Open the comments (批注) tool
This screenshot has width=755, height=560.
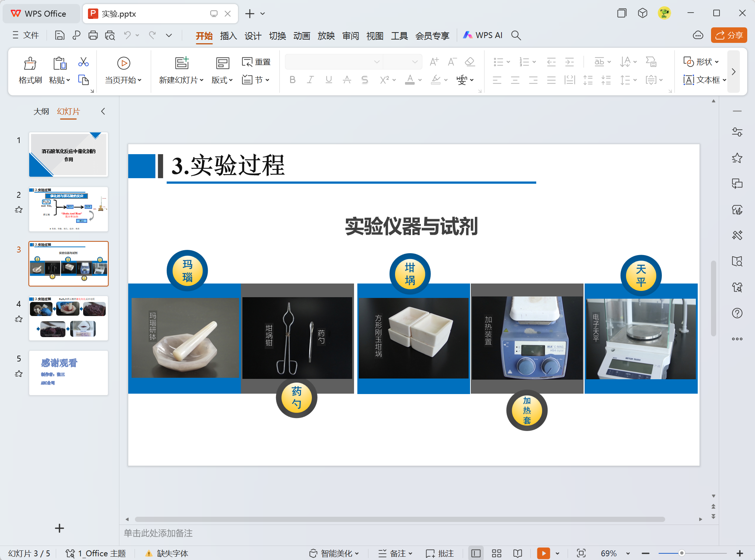click(x=439, y=553)
